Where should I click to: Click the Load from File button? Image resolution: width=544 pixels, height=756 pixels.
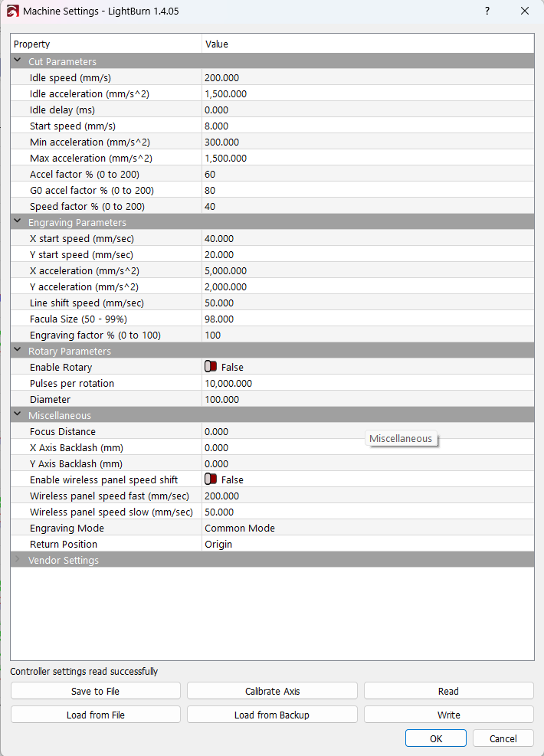[96, 715]
